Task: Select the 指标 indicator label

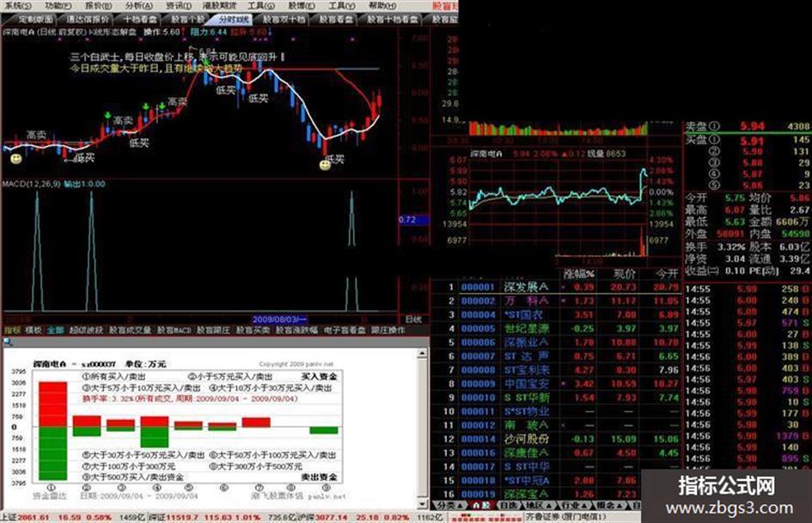Action: 12,330
